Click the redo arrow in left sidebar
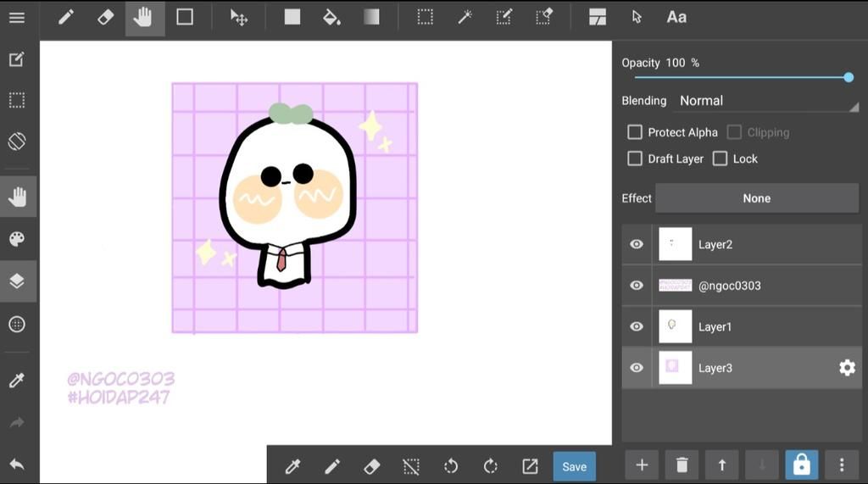868x484 pixels. click(x=17, y=423)
